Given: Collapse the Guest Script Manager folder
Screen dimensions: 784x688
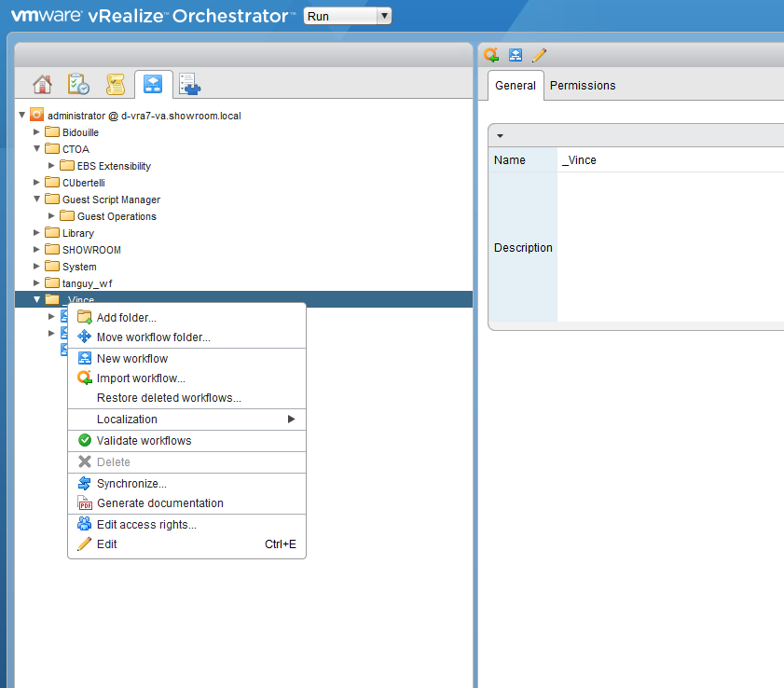Looking at the screenshot, I should [36, 199].
